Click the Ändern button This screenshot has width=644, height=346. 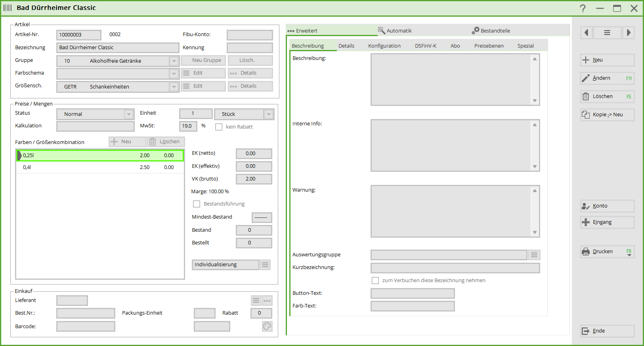[607, 78]
